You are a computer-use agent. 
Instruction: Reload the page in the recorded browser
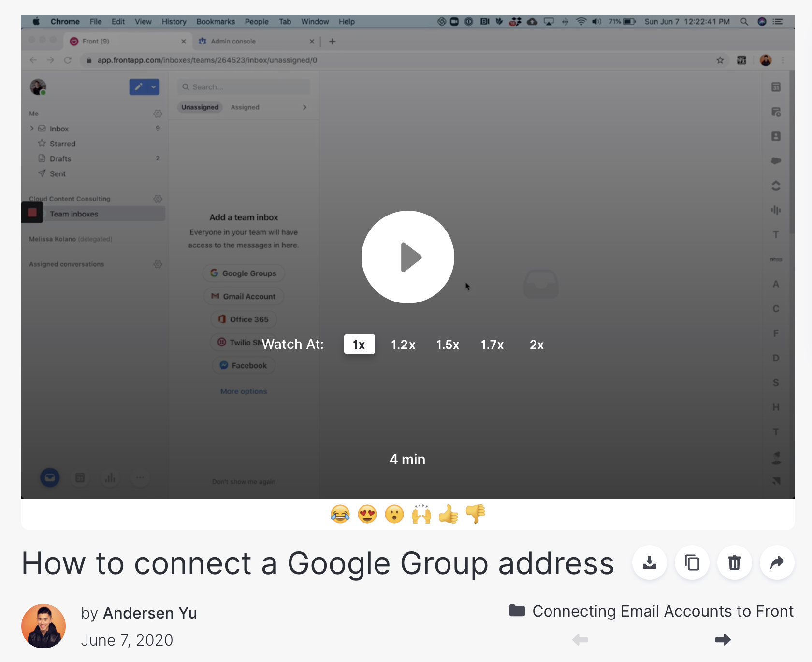[x=68, y=60]
